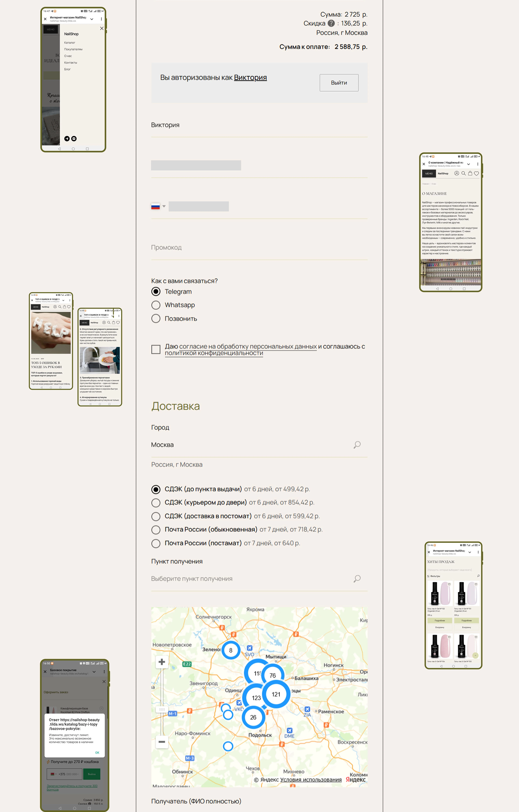Select СДЭК (курьером до двери) delivery
The height and width of the screenshot is (812, 519).
coord(156,503)
